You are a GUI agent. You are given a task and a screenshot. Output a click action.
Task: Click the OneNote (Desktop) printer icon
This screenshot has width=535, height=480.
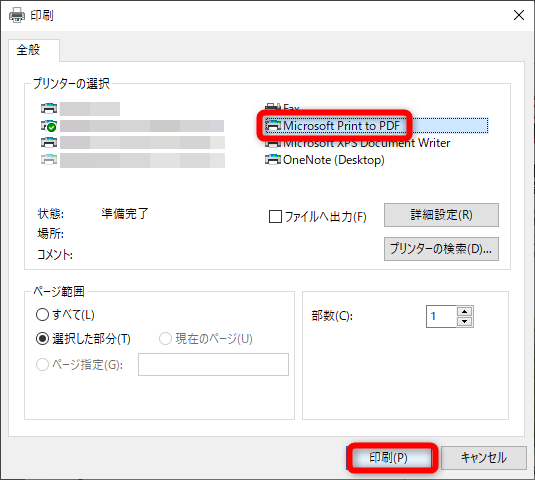tap(273, 159)
